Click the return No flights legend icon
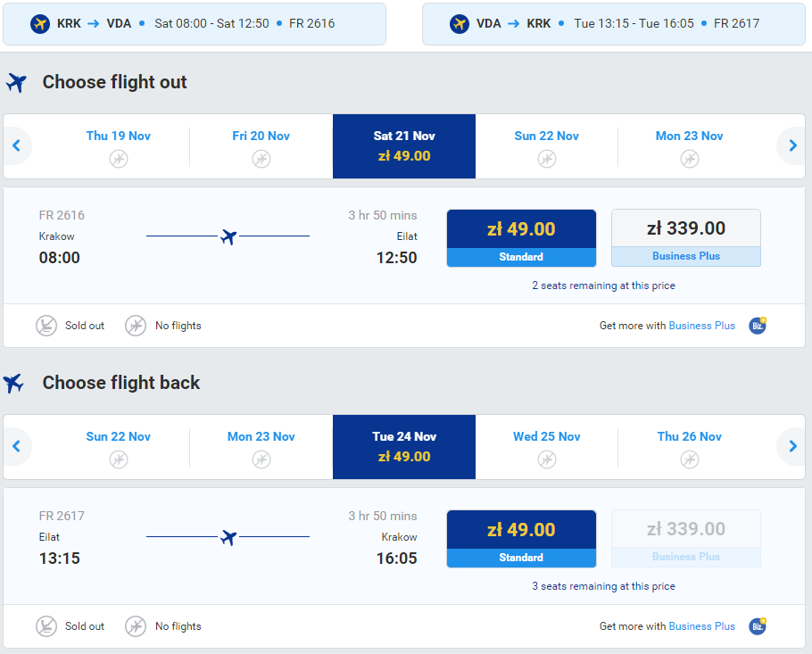812x654 pixels. [x=136, y=626]
